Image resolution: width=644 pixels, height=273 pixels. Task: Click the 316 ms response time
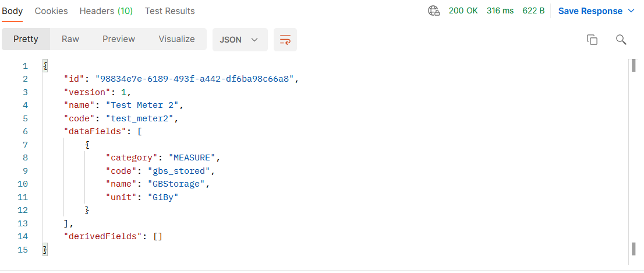(x=500, y=11)
